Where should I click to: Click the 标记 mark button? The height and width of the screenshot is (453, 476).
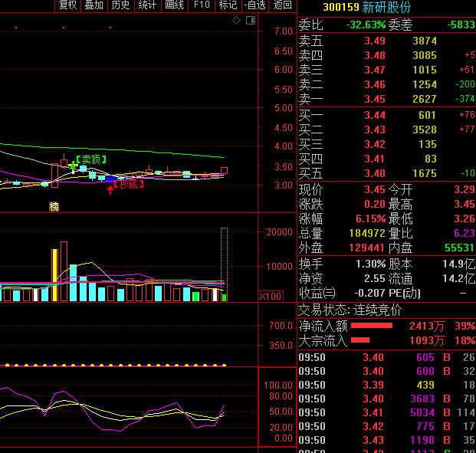[228, 5]
